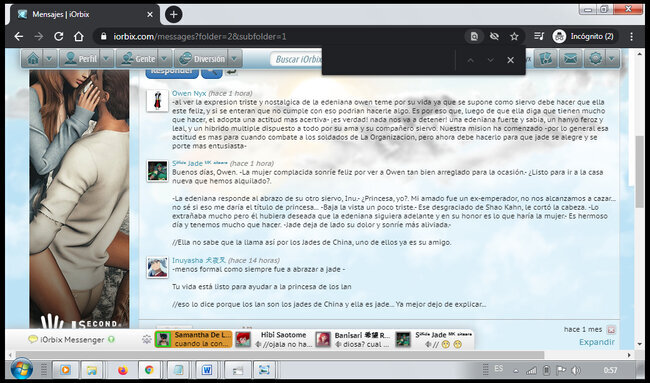This screenshot has width=650, height=383.
Task: Click Owen Nyx avatar thumbnail
Action: pos(158,101)
